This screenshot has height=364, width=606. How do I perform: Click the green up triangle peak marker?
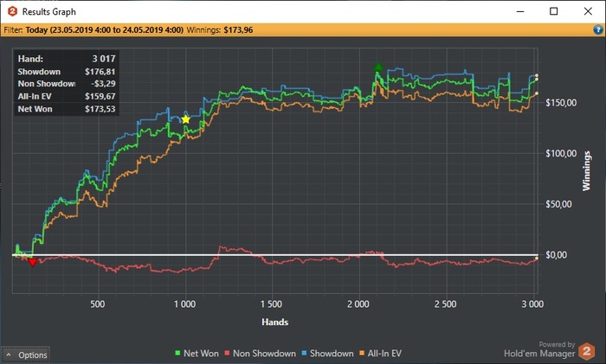coord(378,67)
